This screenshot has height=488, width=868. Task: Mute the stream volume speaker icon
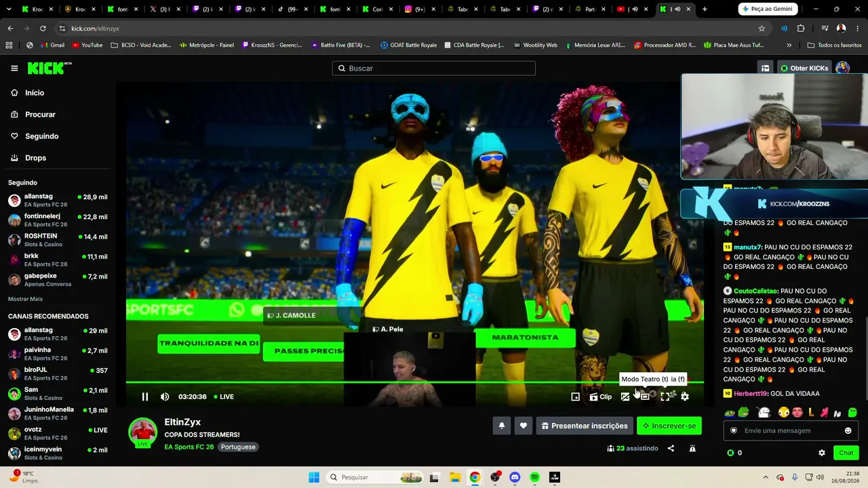pos(165,396)
